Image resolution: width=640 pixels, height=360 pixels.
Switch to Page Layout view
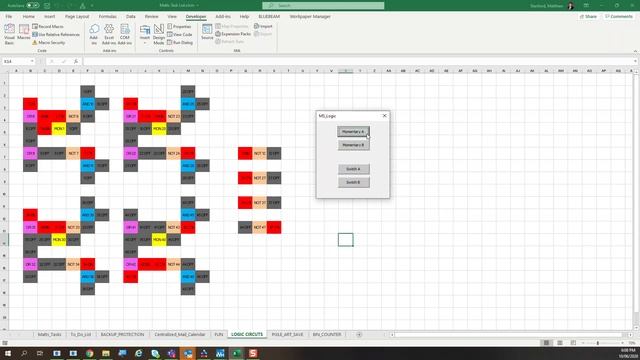[560, 343]
